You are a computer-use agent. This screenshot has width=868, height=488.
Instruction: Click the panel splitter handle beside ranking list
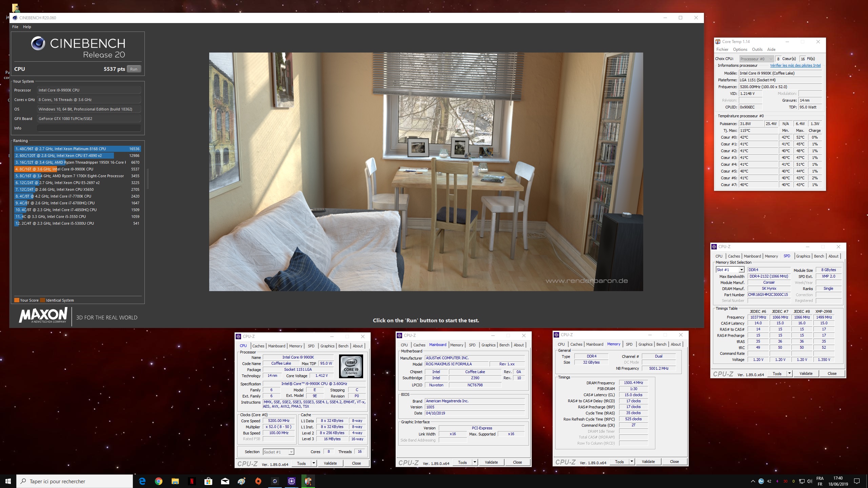[147, 178]
